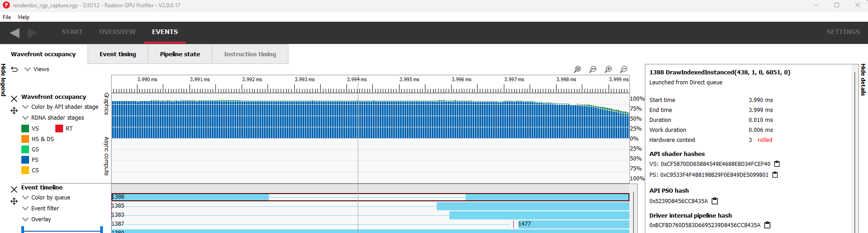868x233 pixels.
Task: Click the PS blue color swatch
Action: click(25, 160)
